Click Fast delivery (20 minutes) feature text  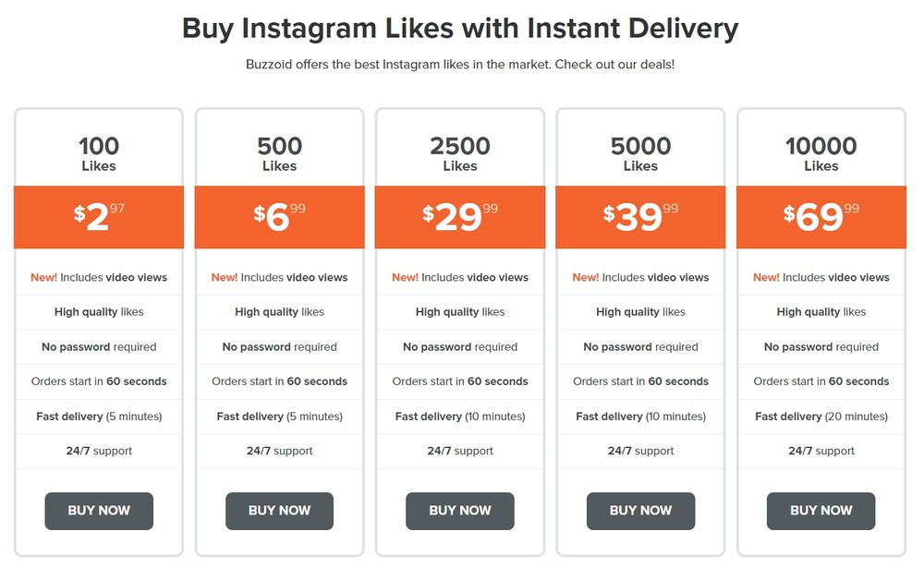[821, 417]
